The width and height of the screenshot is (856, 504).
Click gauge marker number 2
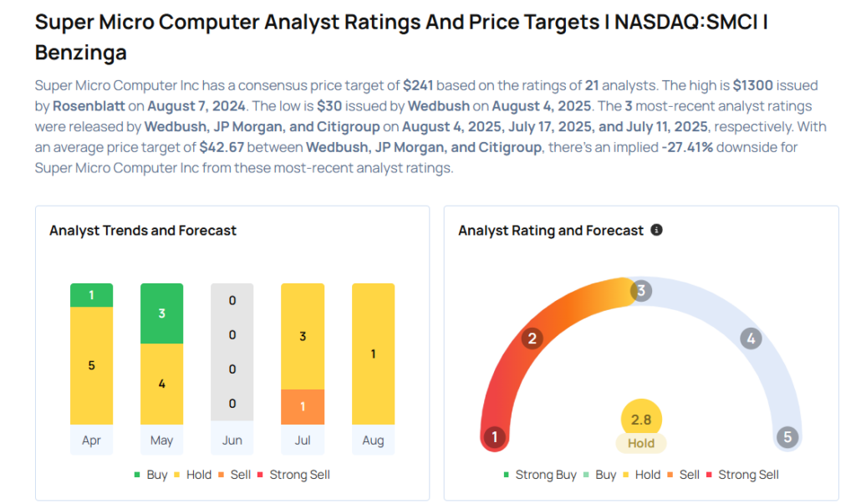click(x=531, y=339)
